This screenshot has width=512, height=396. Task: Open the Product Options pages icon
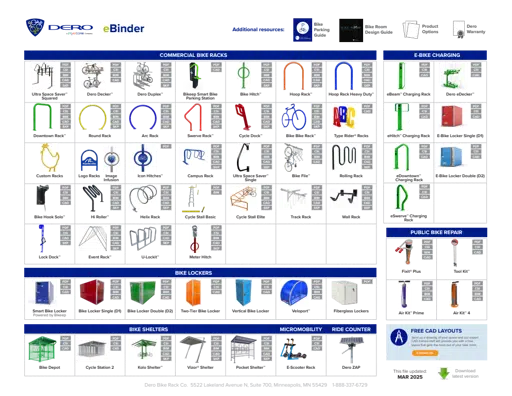[411, 29]
